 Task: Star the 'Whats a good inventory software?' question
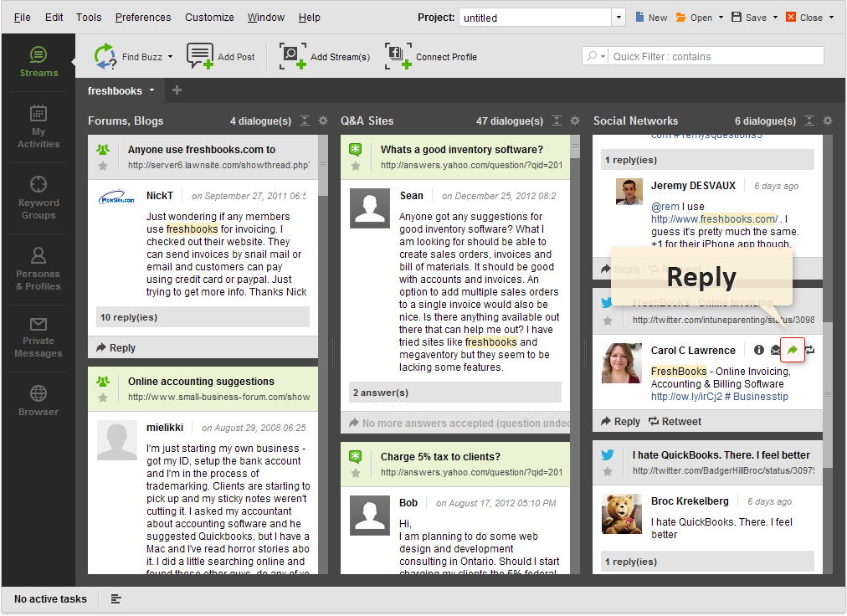pyautogui.click(x=356, y=166)
